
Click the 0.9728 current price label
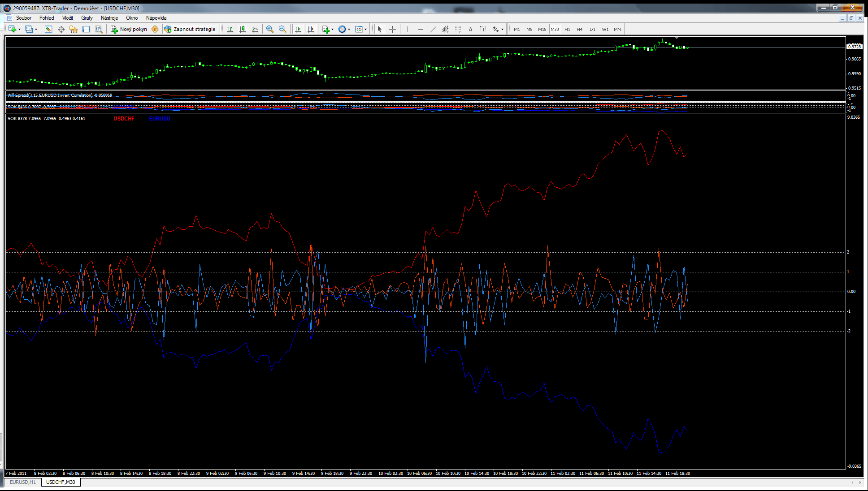click(854, 47)
